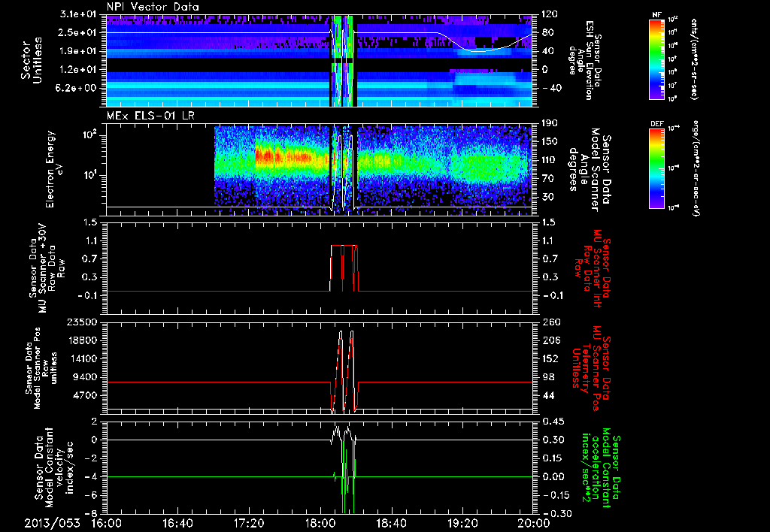Click the 20:00 time axis tick label
The width and height of the screenshot is (770, 532).
coord(534,523)
